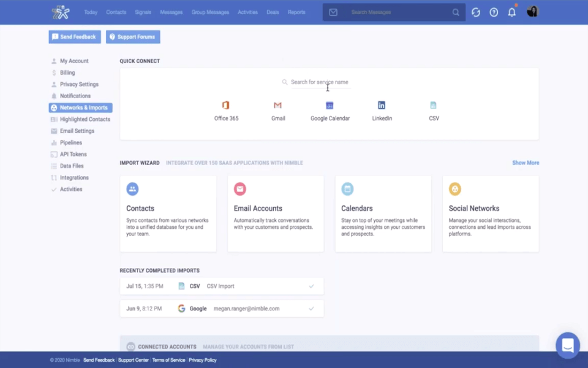
Task: Open the user profile avatar
Action: (x=532, y=12)
